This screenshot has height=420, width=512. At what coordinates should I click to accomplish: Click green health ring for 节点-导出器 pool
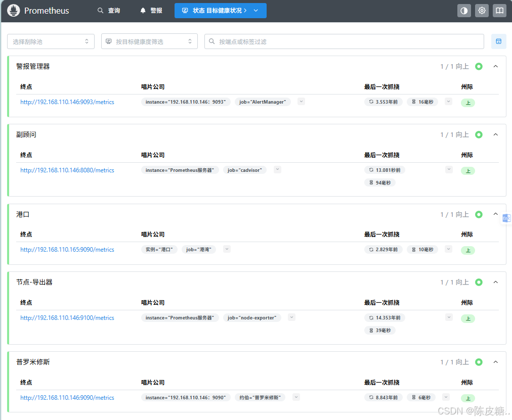click(x=479, y=283)
